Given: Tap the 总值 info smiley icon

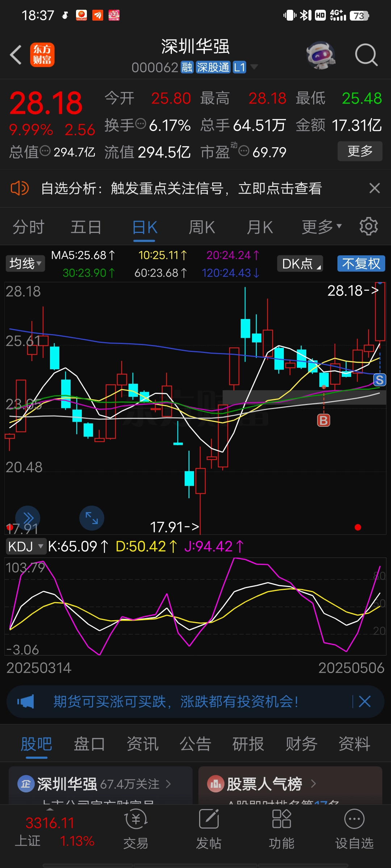Looking at the screenshot, I should click(45, 151).
